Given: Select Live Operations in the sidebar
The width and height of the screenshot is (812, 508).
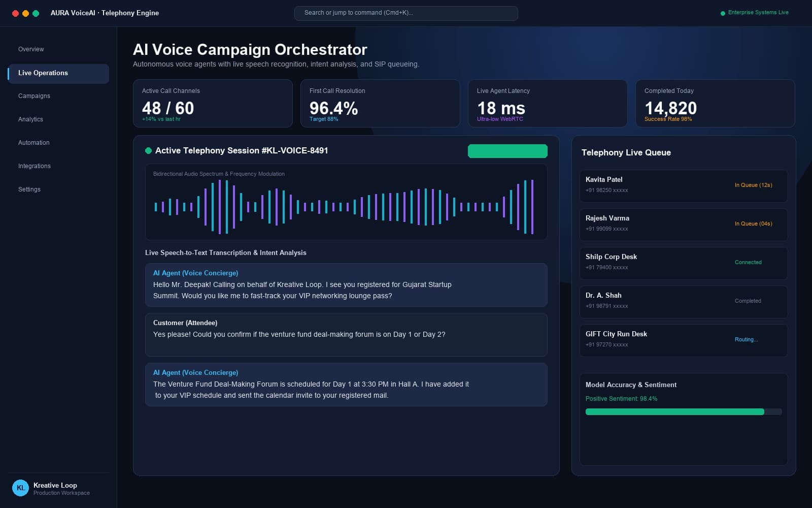Looking at the screenshot, I should pos(58,73).
